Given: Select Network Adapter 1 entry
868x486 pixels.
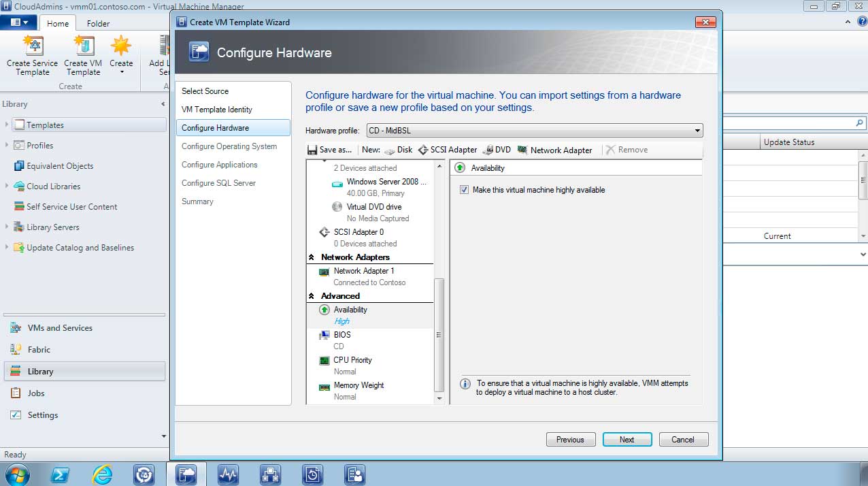Looking at the screenshot, I should point(364,276).
